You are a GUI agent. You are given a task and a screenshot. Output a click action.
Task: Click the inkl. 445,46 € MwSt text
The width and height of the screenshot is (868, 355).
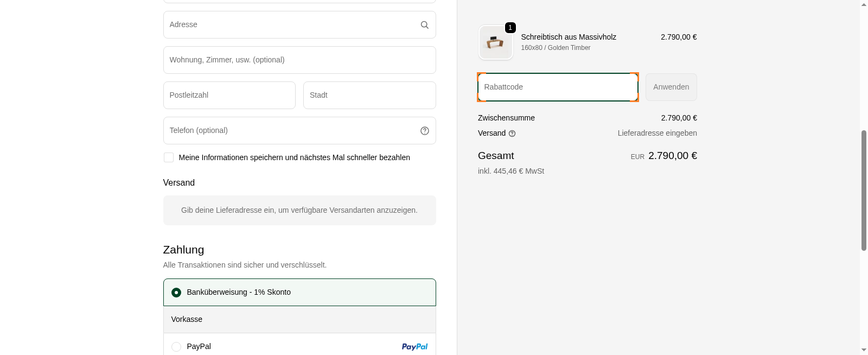(511, 171)
